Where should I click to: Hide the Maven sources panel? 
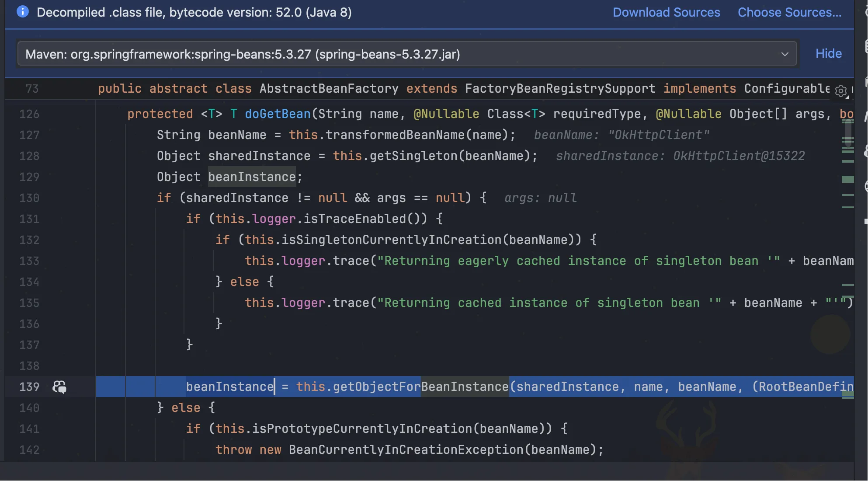coord(828,53)
